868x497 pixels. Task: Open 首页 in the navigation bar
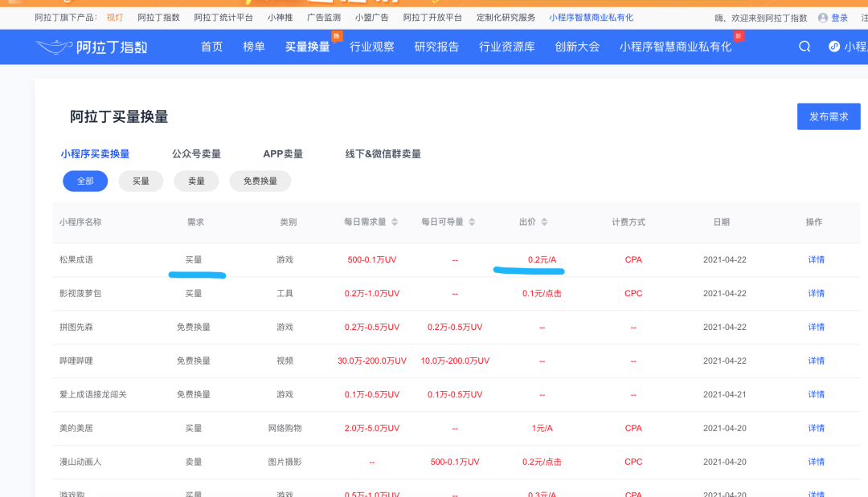click(211, 47)
